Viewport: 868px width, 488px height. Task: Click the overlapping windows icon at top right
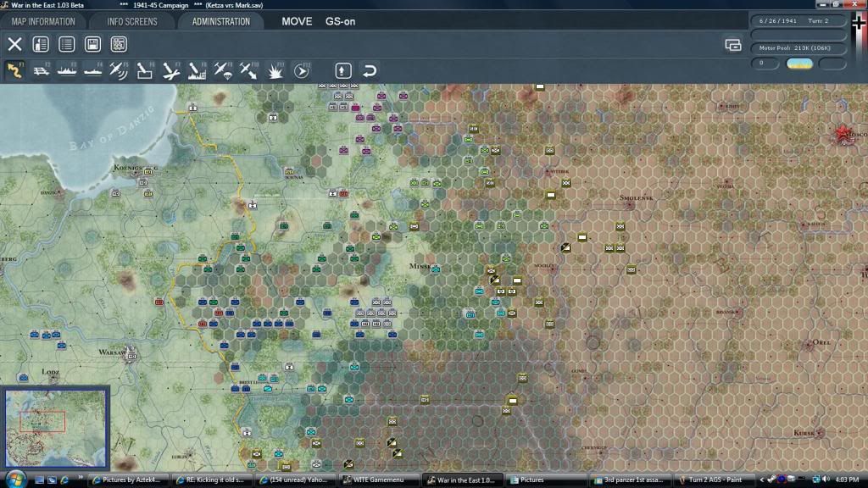733,45
